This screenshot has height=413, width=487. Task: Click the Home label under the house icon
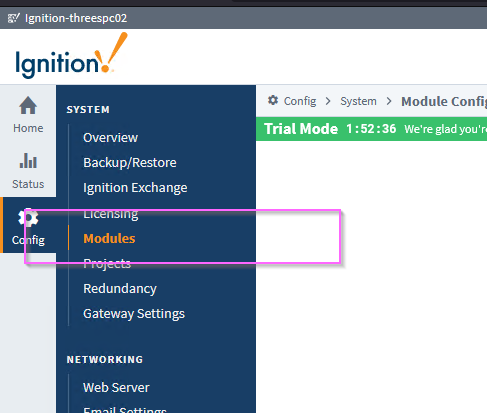(28, 128)
